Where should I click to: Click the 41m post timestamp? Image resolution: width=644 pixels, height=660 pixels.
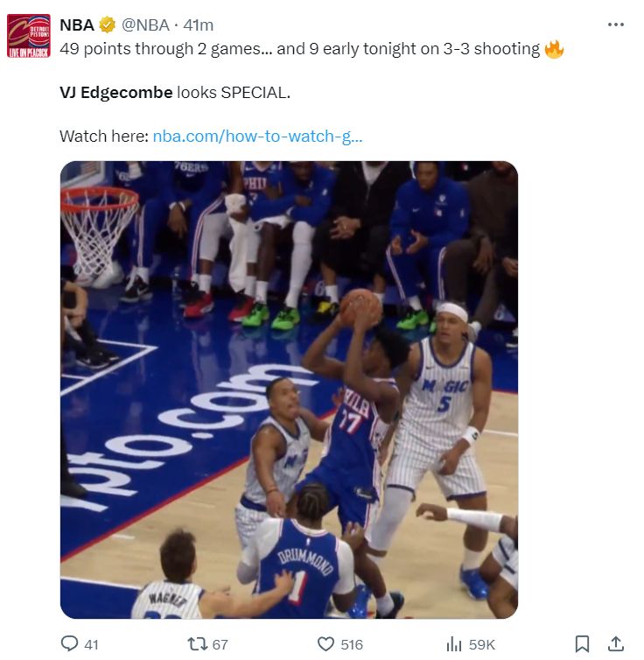198,25
